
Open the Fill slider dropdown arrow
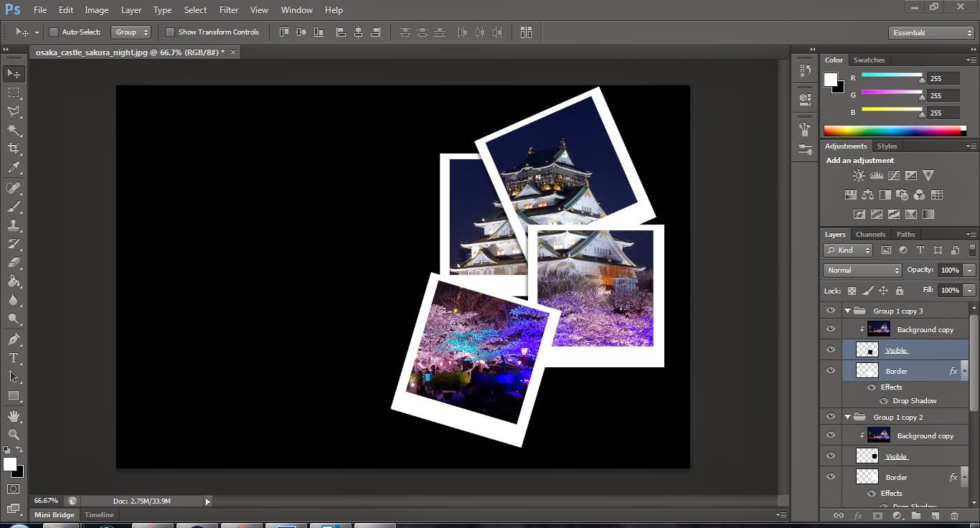click(970, 291)
